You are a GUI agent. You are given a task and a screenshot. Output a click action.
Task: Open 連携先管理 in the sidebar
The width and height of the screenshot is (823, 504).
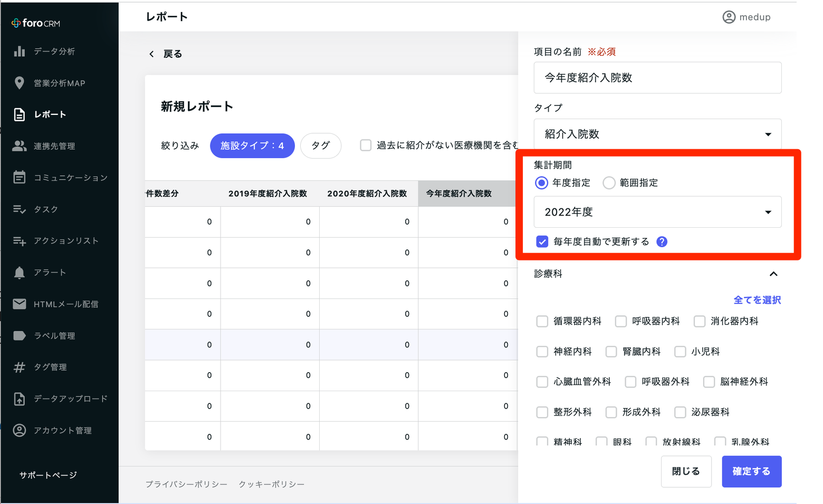click(54, 146)
